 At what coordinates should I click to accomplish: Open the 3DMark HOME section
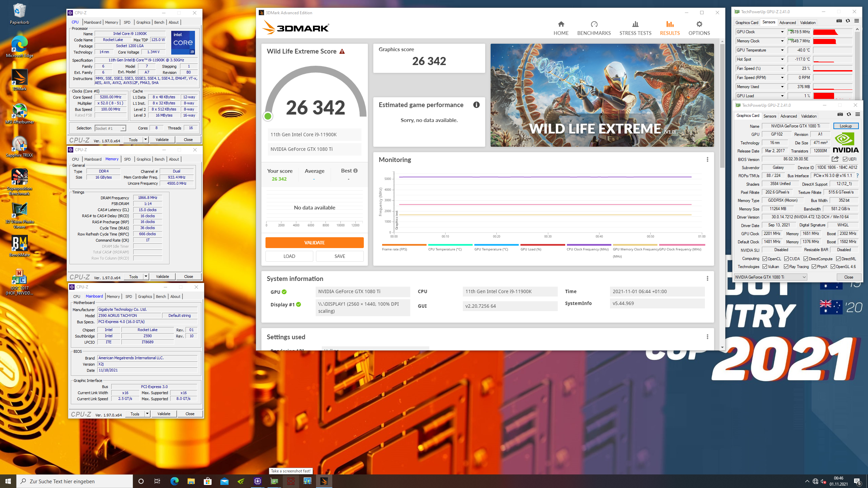561,28
